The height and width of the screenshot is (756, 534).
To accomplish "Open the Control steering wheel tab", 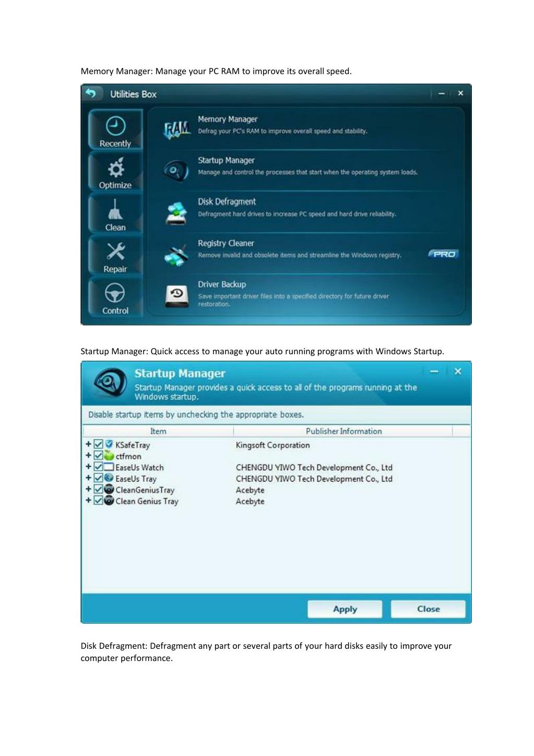I will 115,297.
